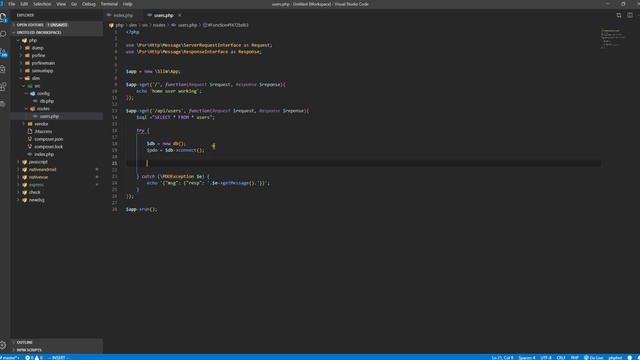Open index.php in the slim folder
640x360 pixels.
pos(57,154)
